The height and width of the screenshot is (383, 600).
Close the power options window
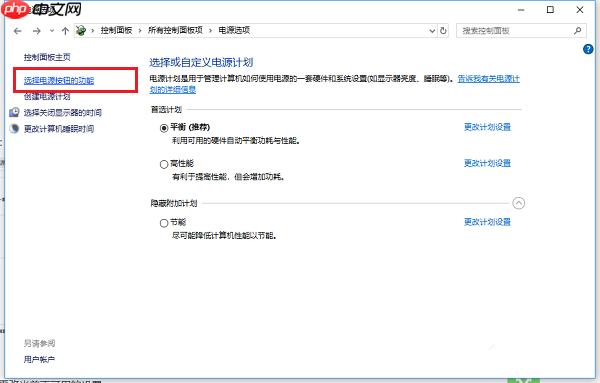point(580,10)
